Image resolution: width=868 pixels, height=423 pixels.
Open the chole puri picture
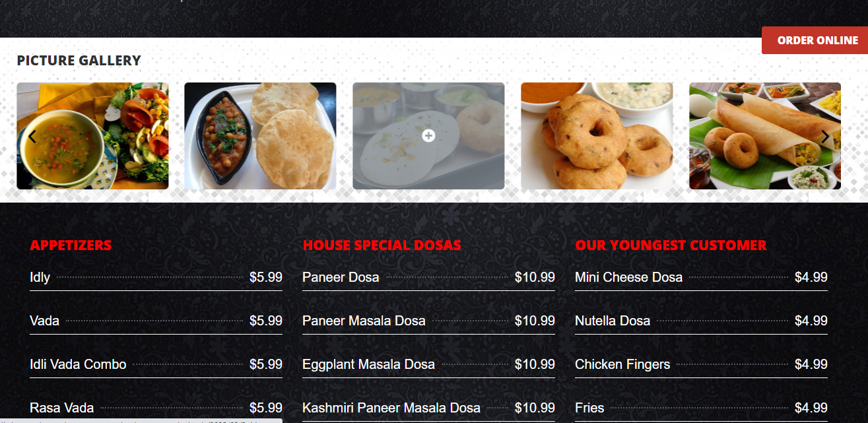click(x=260, y=136)
